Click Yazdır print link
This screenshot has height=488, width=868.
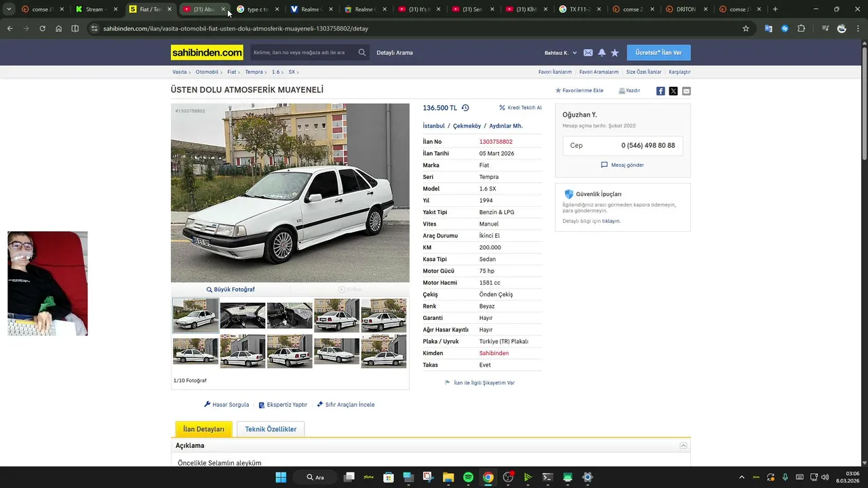tap(629, 90)
